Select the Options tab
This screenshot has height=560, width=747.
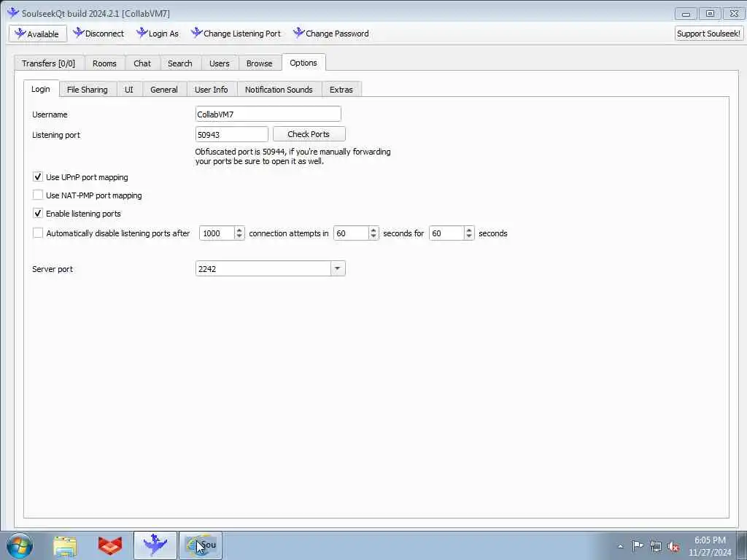(303, 63)
